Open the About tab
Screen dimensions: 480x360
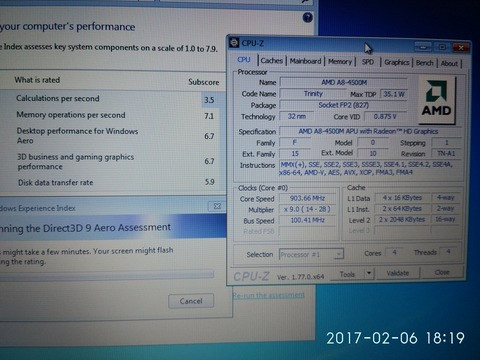point(449,63)
